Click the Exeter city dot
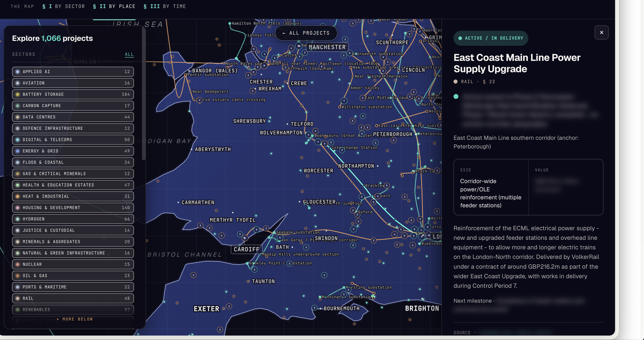The image size is (644, 340). click(224, 308)
